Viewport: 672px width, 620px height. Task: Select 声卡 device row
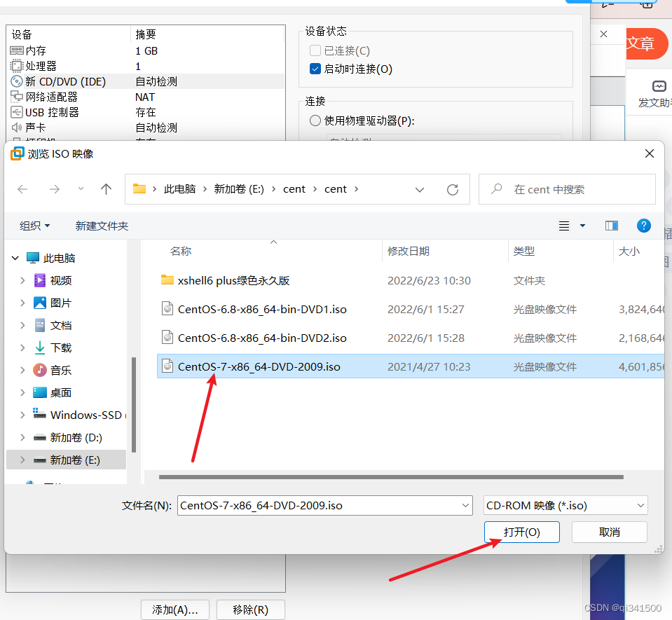(x=146, y=128)
